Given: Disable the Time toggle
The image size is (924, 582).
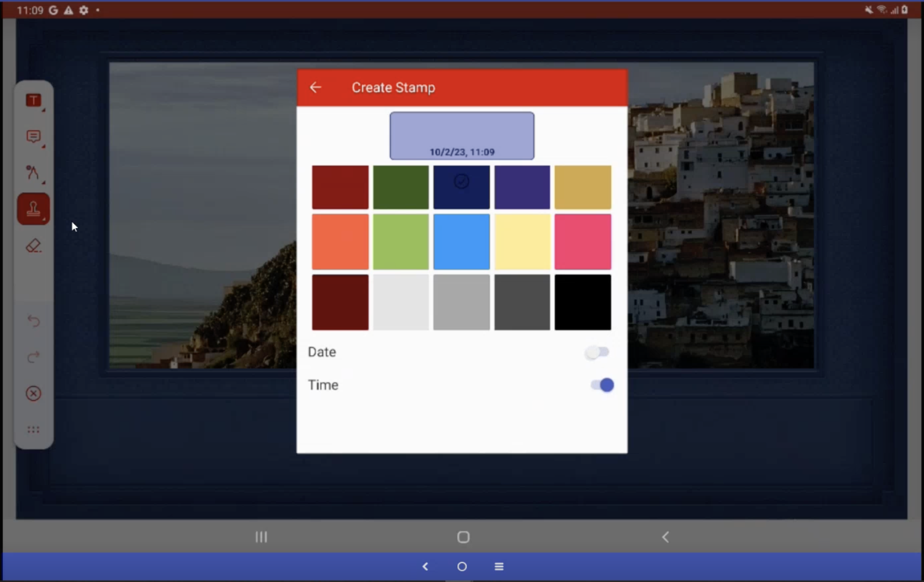Looking at the screenshot, I should [602, 385].
